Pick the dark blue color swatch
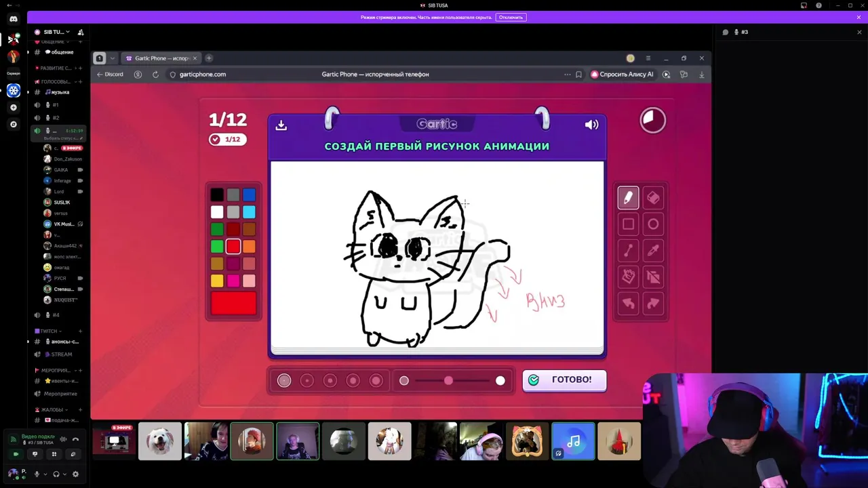This screenshot has width=868, height=488. [250, 195]
